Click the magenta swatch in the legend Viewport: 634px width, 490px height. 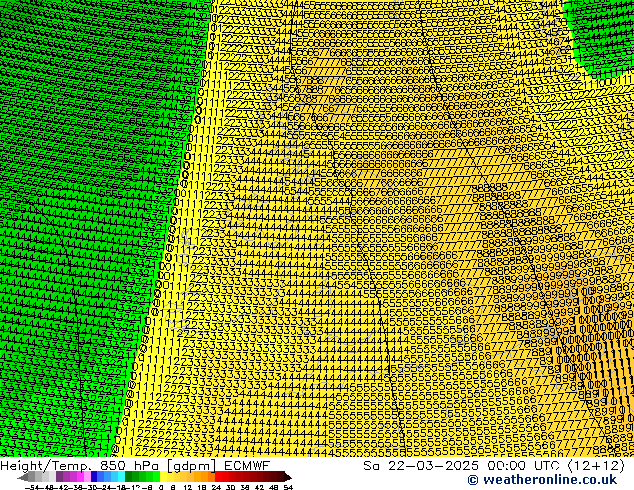point(80,477)
